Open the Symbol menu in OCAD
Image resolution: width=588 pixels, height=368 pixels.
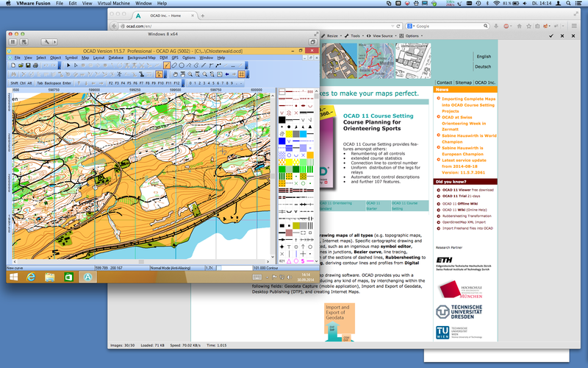coord(71,58)
